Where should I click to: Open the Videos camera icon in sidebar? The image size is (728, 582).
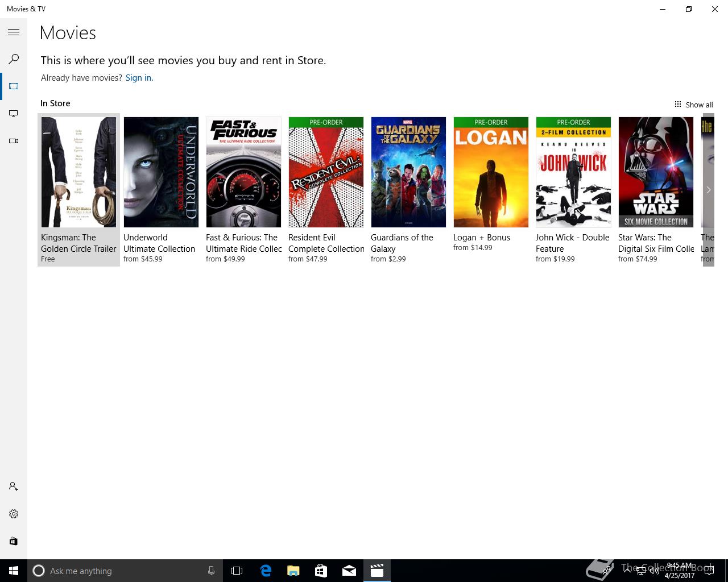click(x=14, y=141)
